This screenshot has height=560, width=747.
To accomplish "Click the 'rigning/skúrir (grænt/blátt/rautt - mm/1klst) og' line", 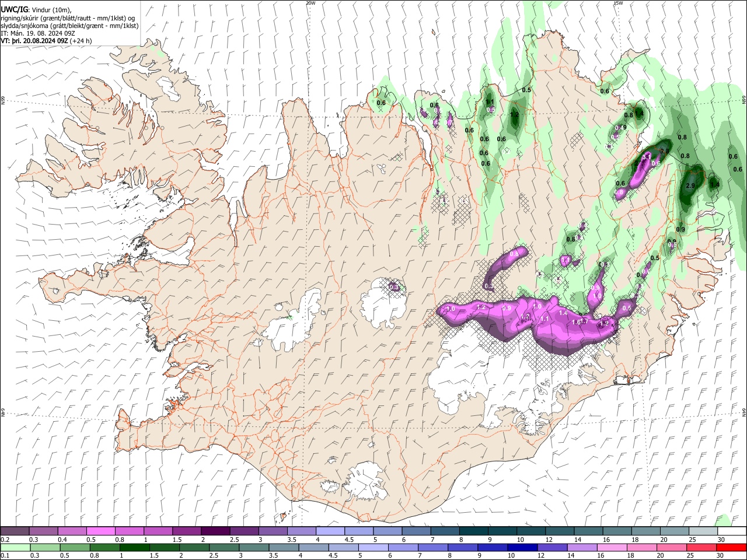I will tap(68, 18).
